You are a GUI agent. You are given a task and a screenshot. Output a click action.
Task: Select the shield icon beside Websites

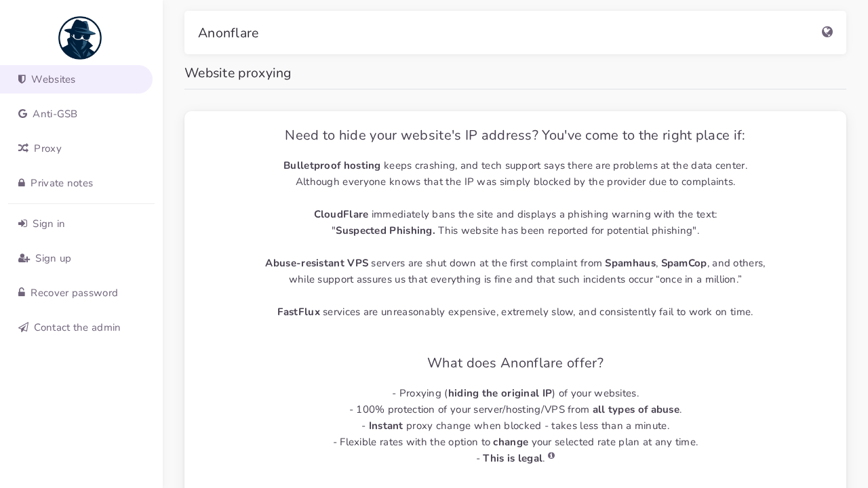pos(22,79)
